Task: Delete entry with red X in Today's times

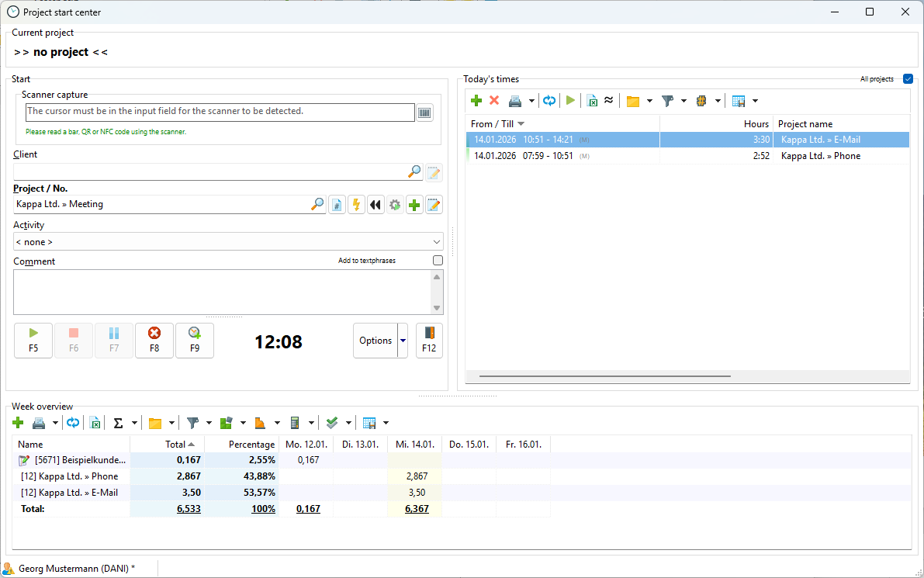Action: click(494, 101)
